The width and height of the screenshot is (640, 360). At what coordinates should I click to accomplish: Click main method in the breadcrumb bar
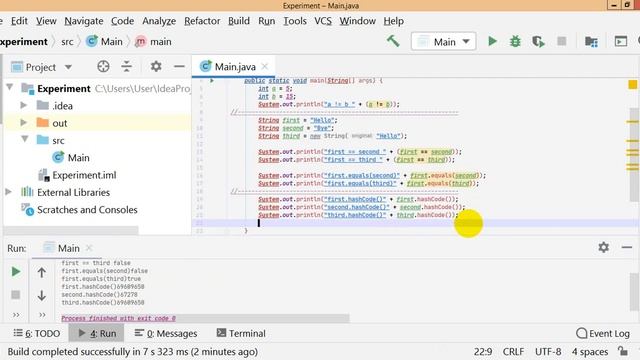pos(153,42)
